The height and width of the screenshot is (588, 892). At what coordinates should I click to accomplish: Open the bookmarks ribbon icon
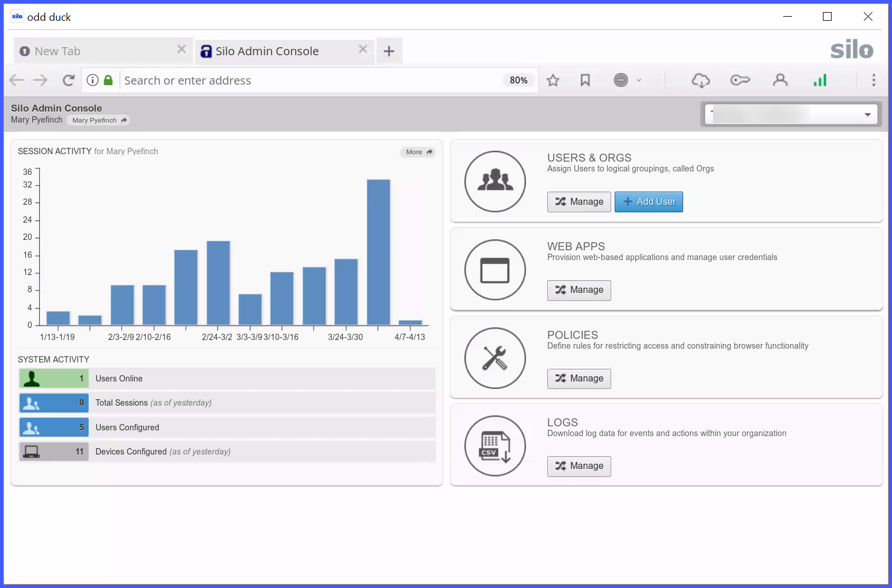pyautogui.click(x=585, y=80)
